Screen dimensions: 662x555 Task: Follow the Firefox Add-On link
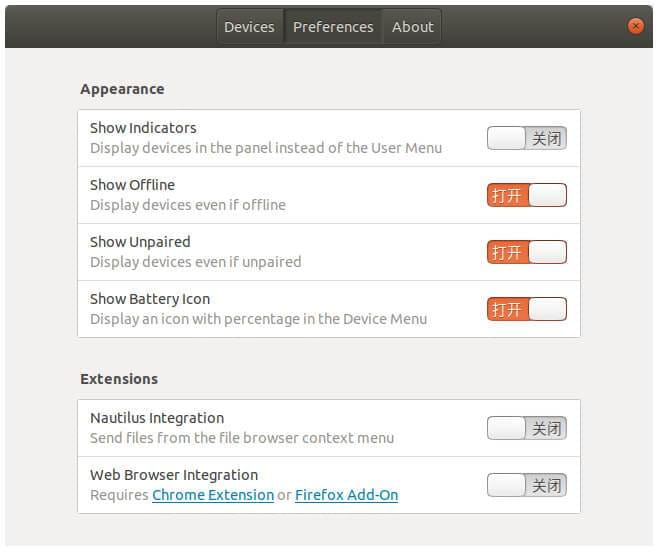pyautogui.click(x=346, y=495)
